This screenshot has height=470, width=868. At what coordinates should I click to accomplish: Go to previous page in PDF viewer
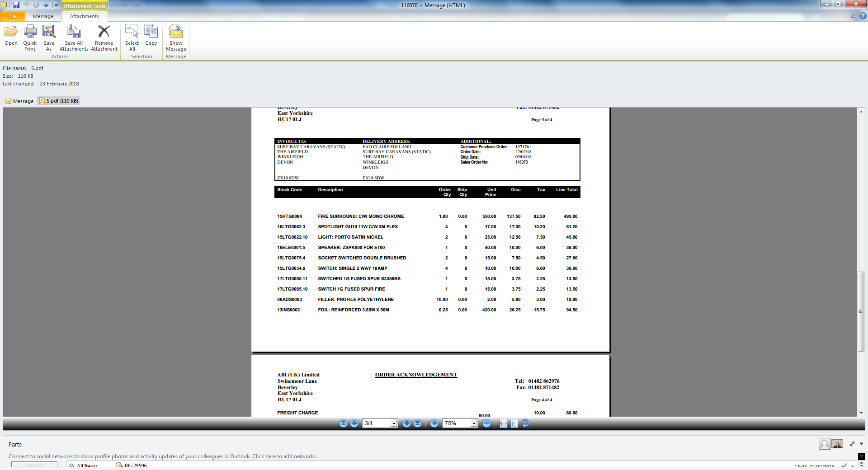(354, 423)
